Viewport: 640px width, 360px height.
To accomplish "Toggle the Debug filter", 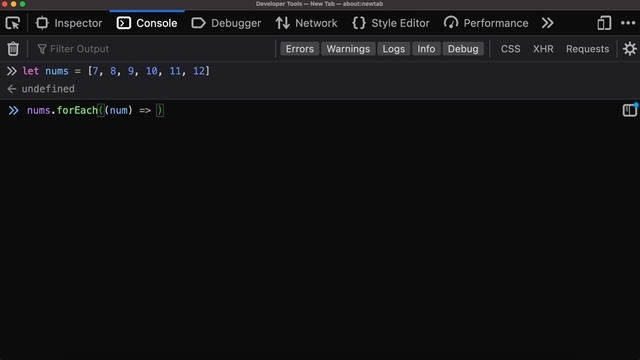I will 463,49.
